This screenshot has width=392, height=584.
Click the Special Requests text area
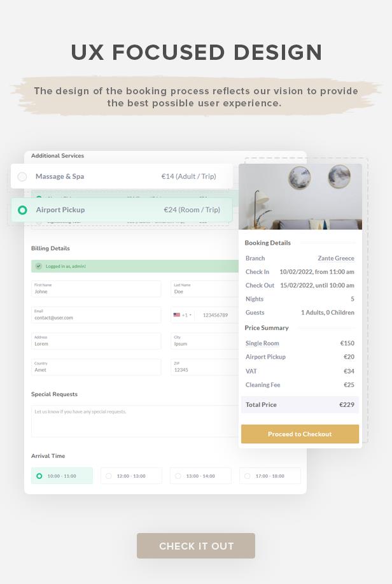135,421
